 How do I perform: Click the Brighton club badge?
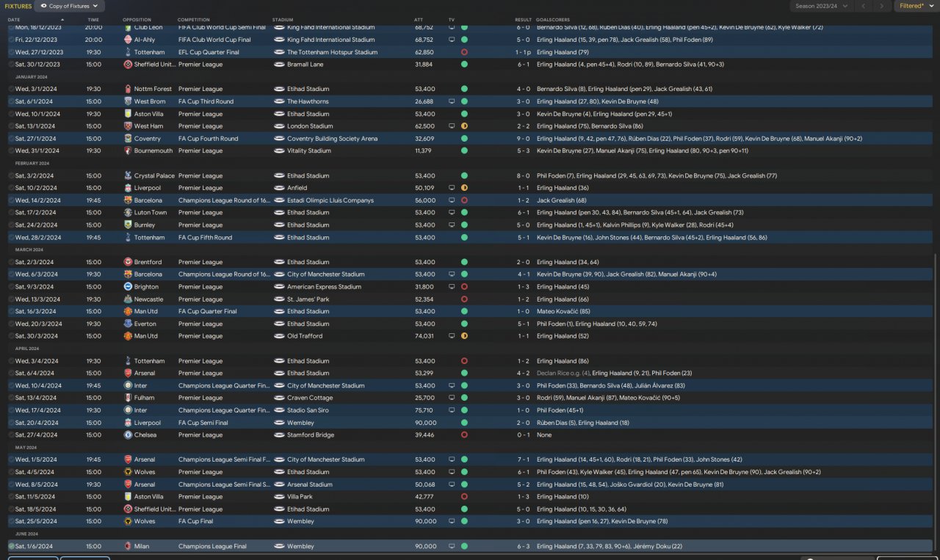(128, 286)
